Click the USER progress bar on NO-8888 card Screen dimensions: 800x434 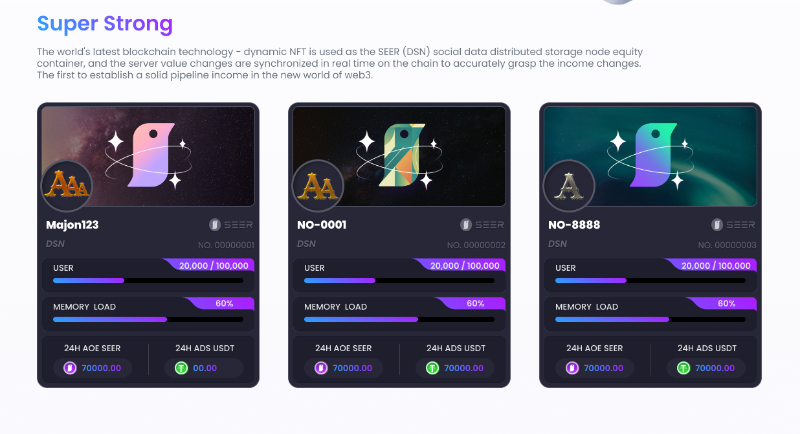pos(650,281)
